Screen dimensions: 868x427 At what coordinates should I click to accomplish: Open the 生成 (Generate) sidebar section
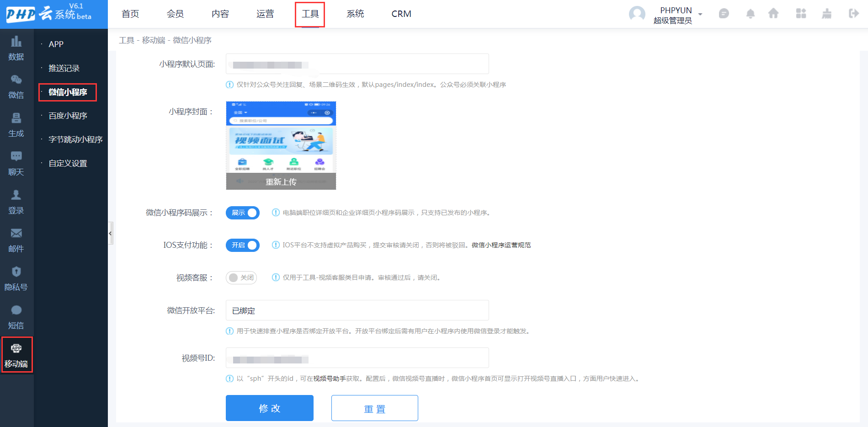(x=16, y=125)
